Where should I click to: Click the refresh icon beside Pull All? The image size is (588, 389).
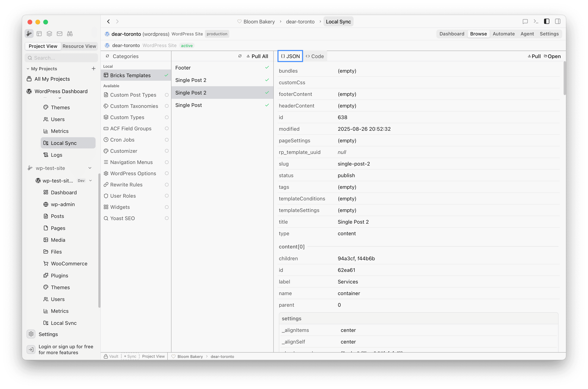click(240, 56)
